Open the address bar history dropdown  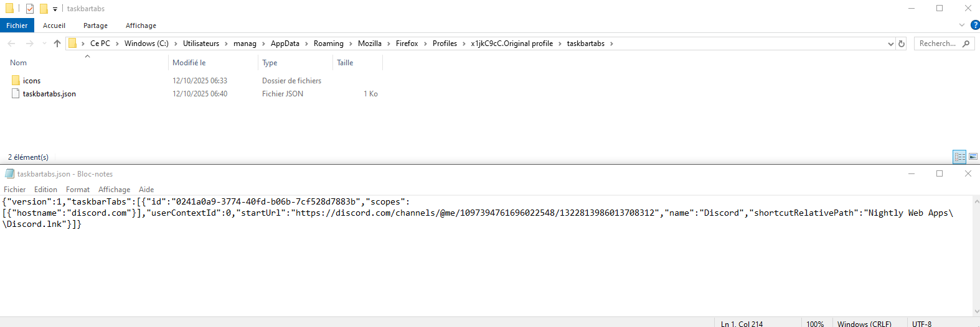890,44
